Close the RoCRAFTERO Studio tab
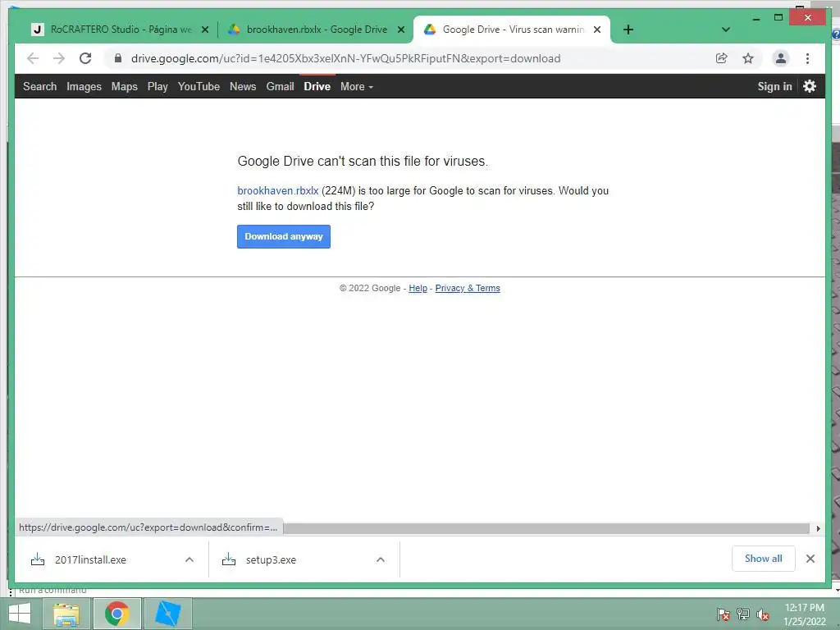The height and width of the screenshot is (630, 840). tap(204, 30)
